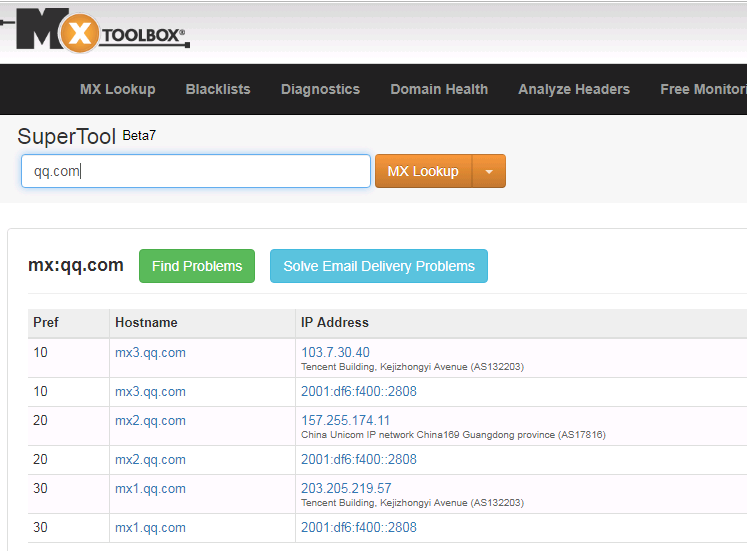This screenshot has height=551, width=747.
Task: Open the Free Monitoring nav item
Action: pos(703,89)
